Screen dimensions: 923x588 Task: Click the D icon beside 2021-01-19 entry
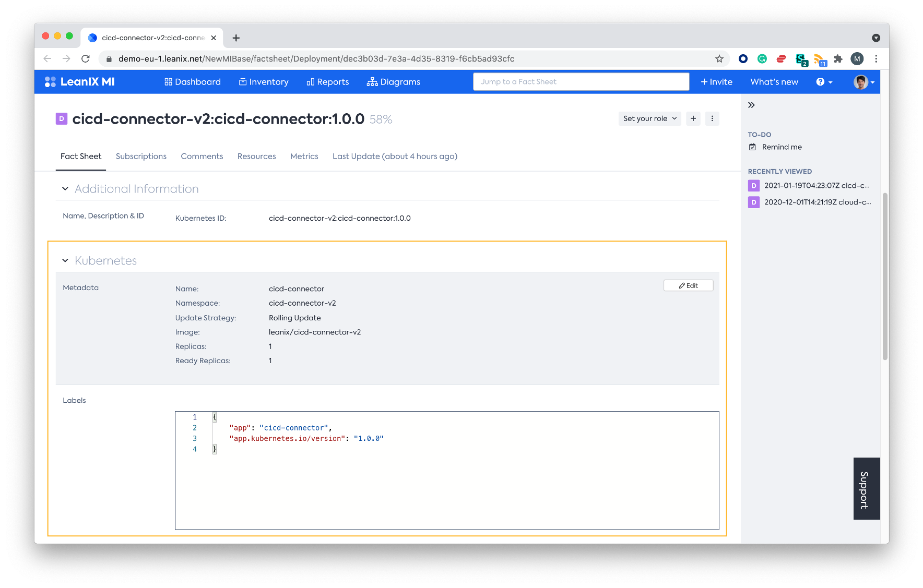[754, 186]
